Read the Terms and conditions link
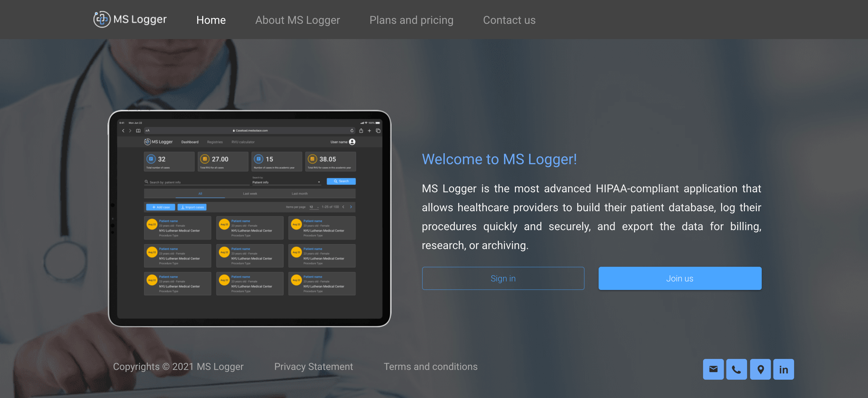The image size is (868, 398). tap(430, 366)
